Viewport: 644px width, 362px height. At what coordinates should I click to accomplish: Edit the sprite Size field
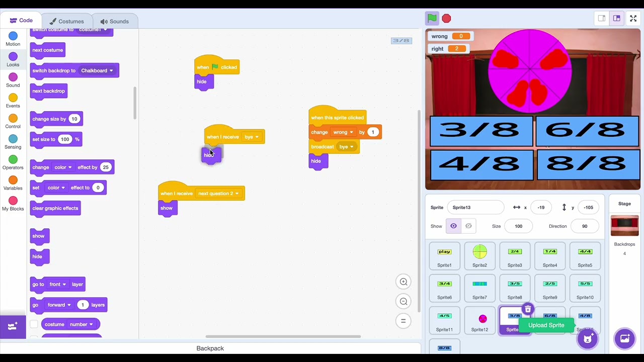(x=518, y=226)
